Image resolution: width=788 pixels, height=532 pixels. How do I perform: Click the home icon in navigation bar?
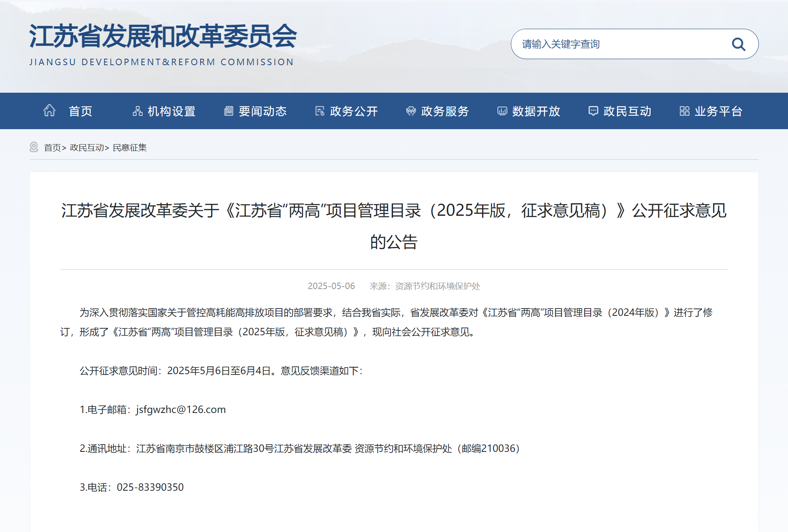tap(49, 111)
